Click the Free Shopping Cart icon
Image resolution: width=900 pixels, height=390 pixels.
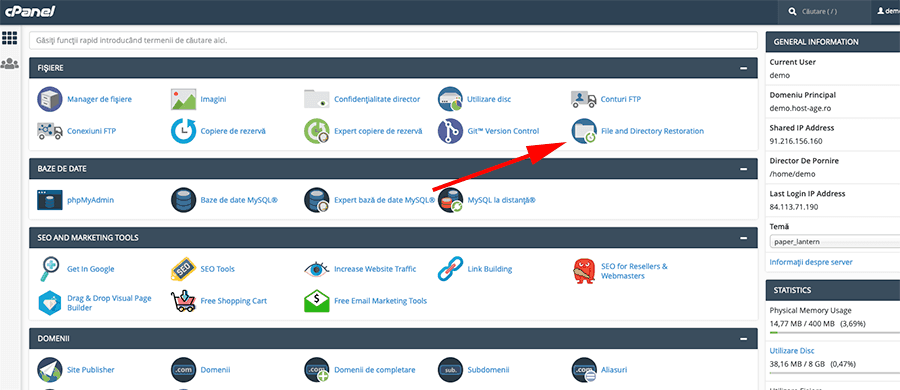[184, 301]
